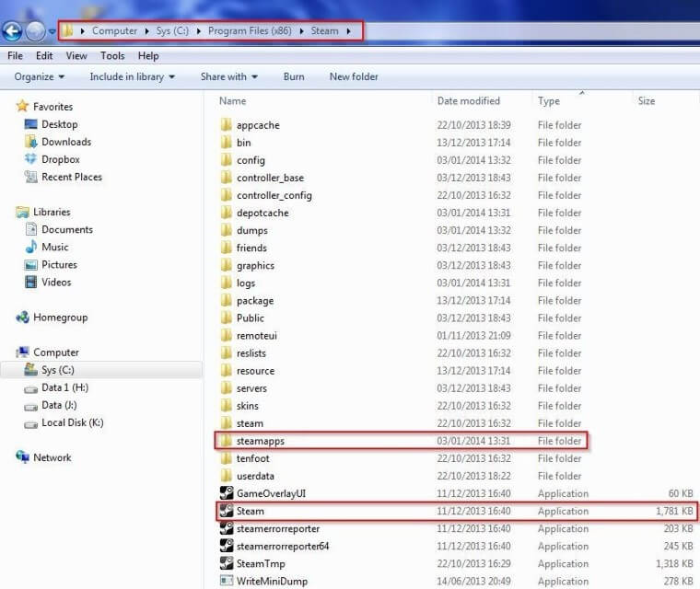Screen dimensions: 700x589
Task: Select the Data (J:) drive
Action: (x=59, y=405)
